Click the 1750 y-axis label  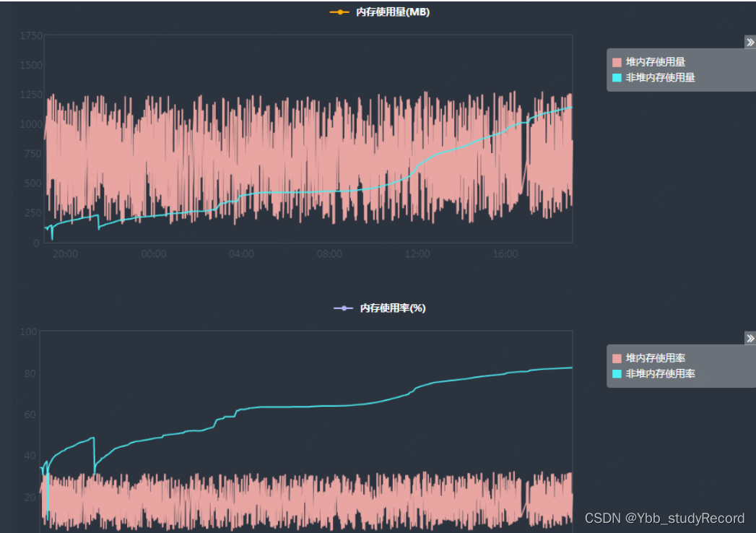(x=31, y=35)
